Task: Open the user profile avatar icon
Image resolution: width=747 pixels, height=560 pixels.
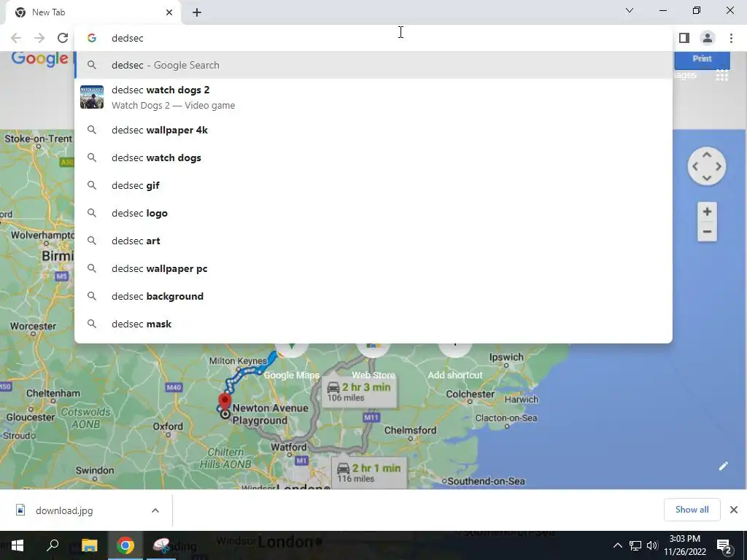Action: tap(708, 38)
